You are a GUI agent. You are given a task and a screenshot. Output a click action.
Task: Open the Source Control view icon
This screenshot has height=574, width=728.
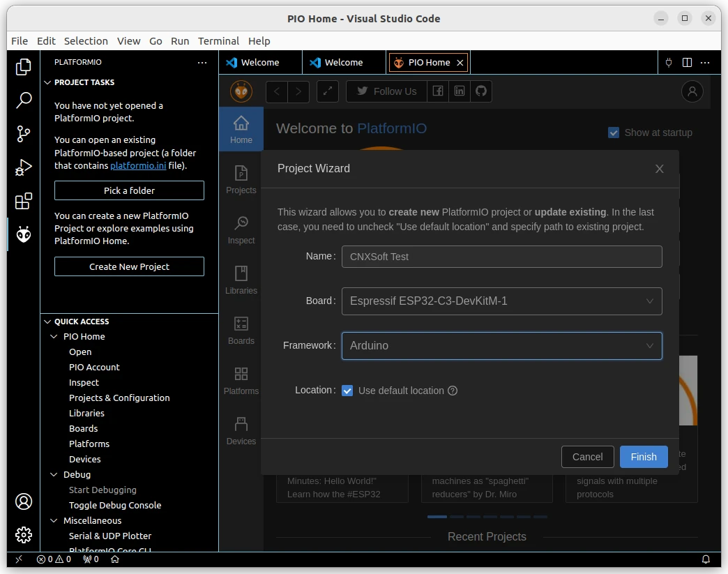coord(23,134)
